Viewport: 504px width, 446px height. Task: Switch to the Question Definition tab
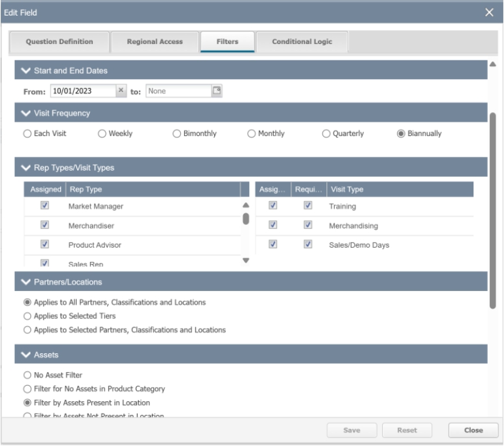pos(60,41)
